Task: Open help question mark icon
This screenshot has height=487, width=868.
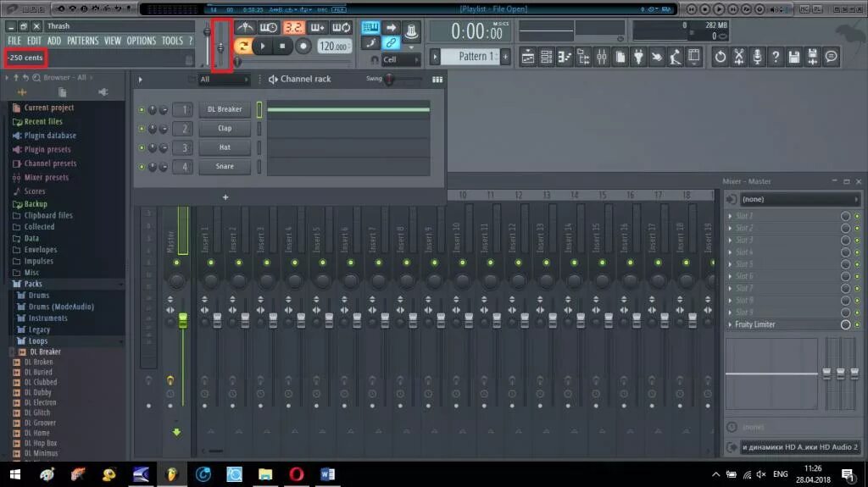Action: point(776,57)
